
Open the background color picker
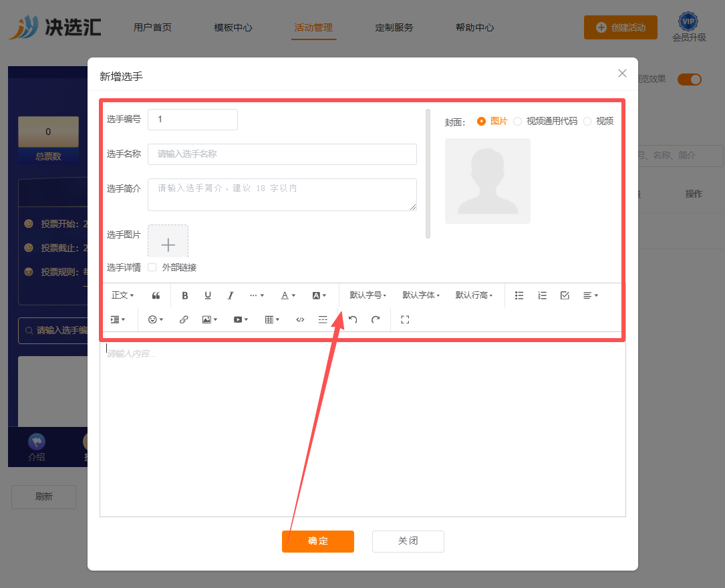coord(319,295)
